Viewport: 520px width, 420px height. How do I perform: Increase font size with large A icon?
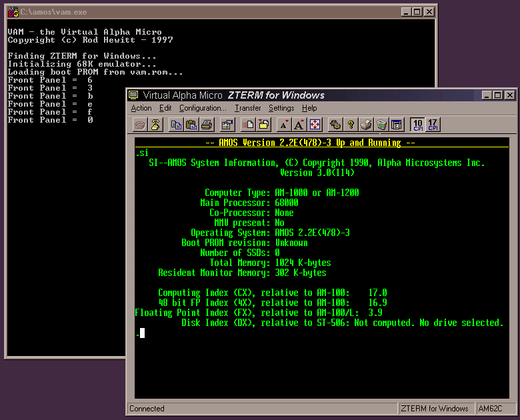pos(299,124)
